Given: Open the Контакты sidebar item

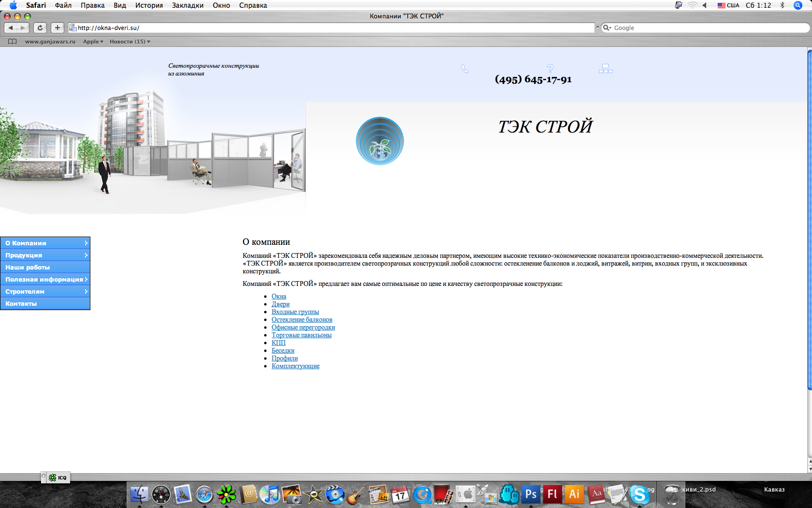Looking at the screenshot, I should (x=45, y=303).
